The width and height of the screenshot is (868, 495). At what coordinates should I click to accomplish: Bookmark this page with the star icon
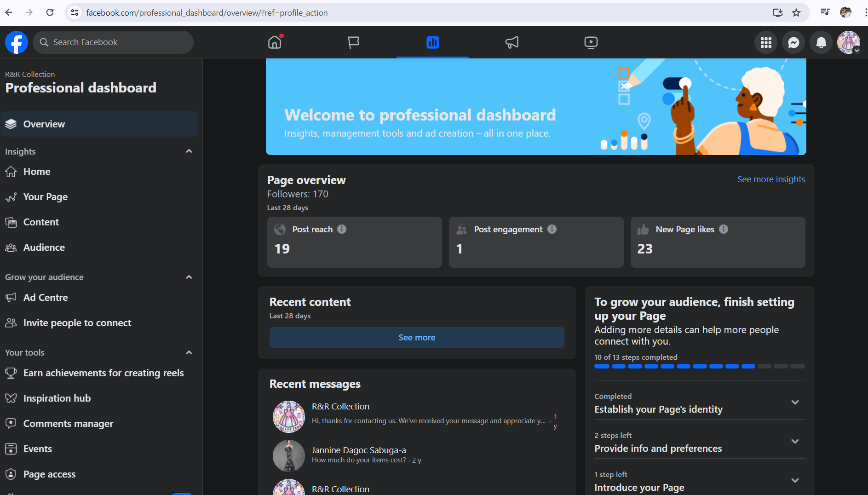click(796, 12)
